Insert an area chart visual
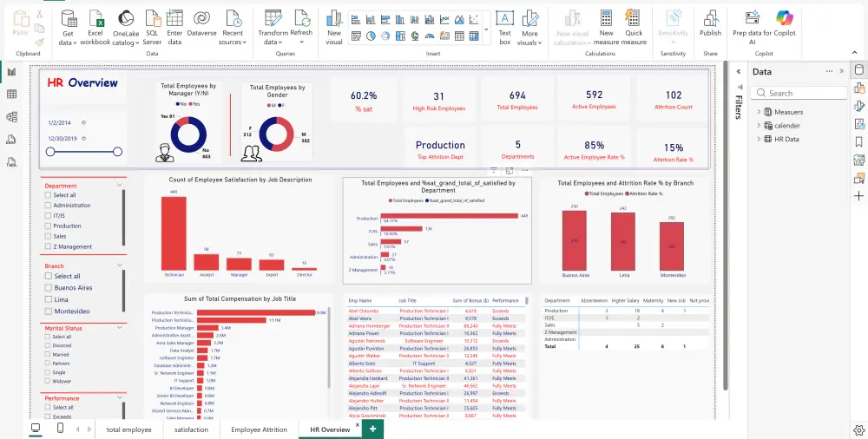 coord(459,20)
